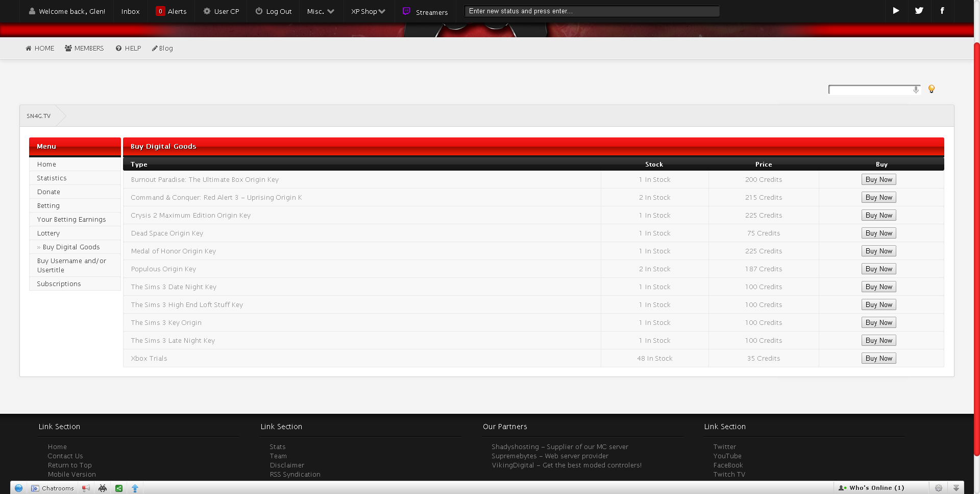
Task: Expand the Misc. dropdown menu
Action: (321, 11)
